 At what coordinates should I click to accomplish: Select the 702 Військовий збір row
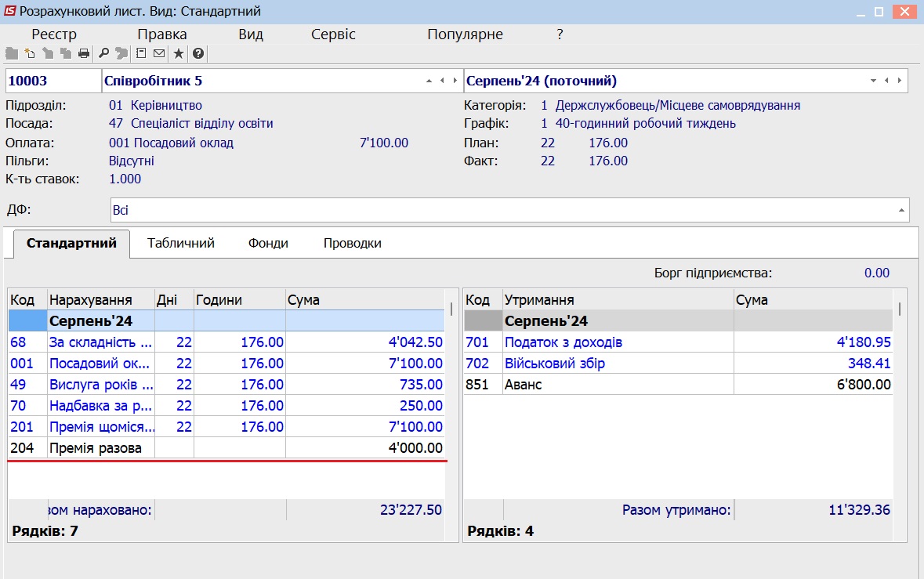point(678,364)
